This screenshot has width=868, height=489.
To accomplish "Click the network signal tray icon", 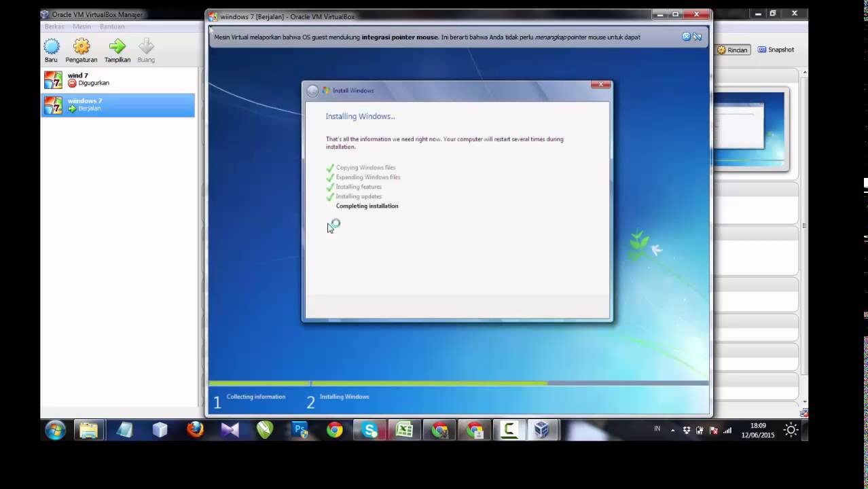I will click(x=727, y=430).
